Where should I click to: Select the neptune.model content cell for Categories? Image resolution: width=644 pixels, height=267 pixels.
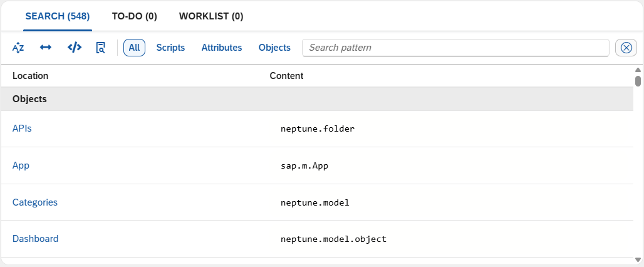click(315, 202)
